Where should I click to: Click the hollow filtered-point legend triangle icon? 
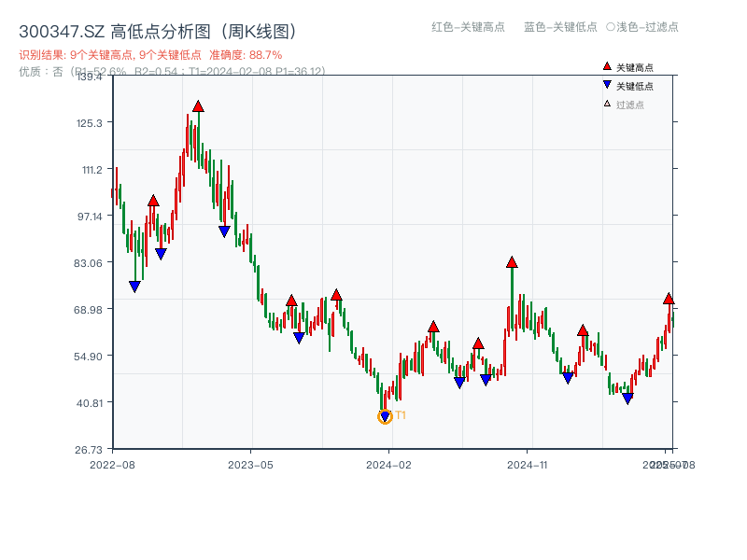(x=607, y=104)
